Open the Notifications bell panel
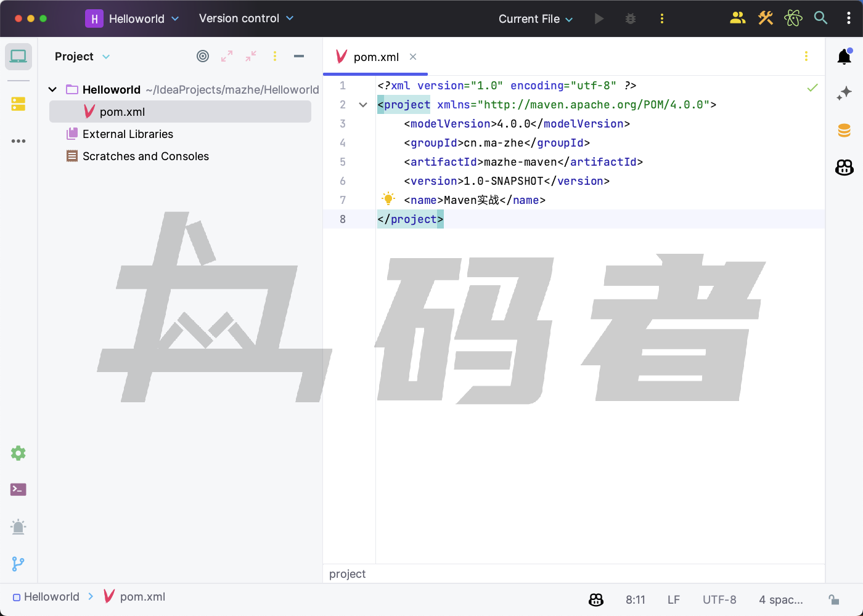863x616 pixels. pyautogui.click(x=844, y=57)
